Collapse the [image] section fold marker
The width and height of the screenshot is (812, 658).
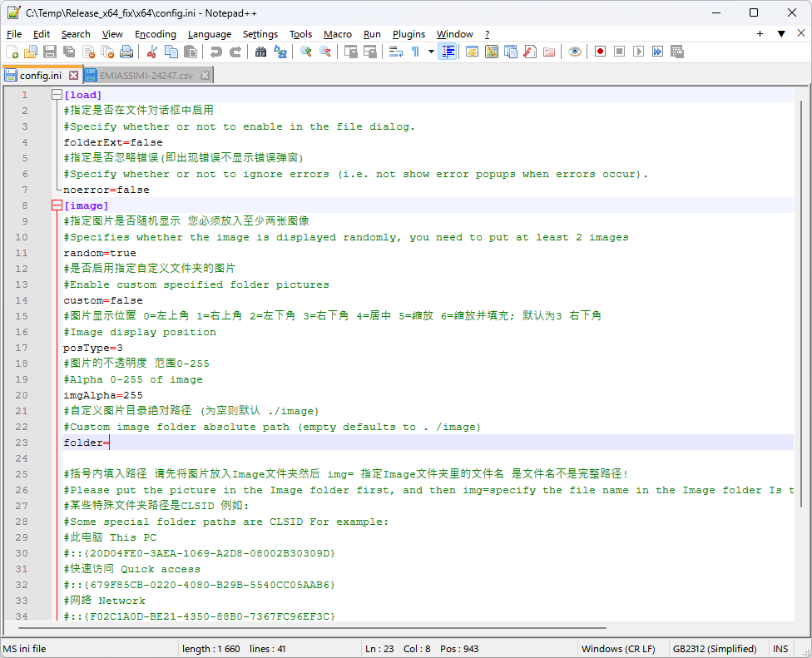click(57, 205)
